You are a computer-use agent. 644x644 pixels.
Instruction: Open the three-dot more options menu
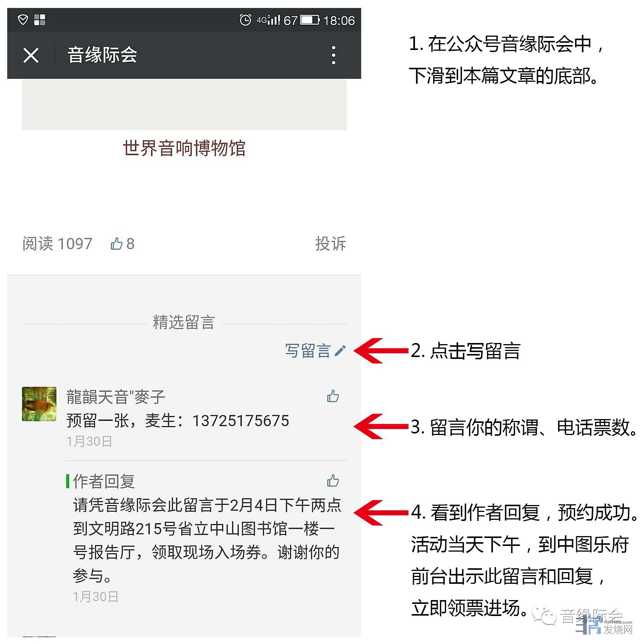tap(334, 55)
